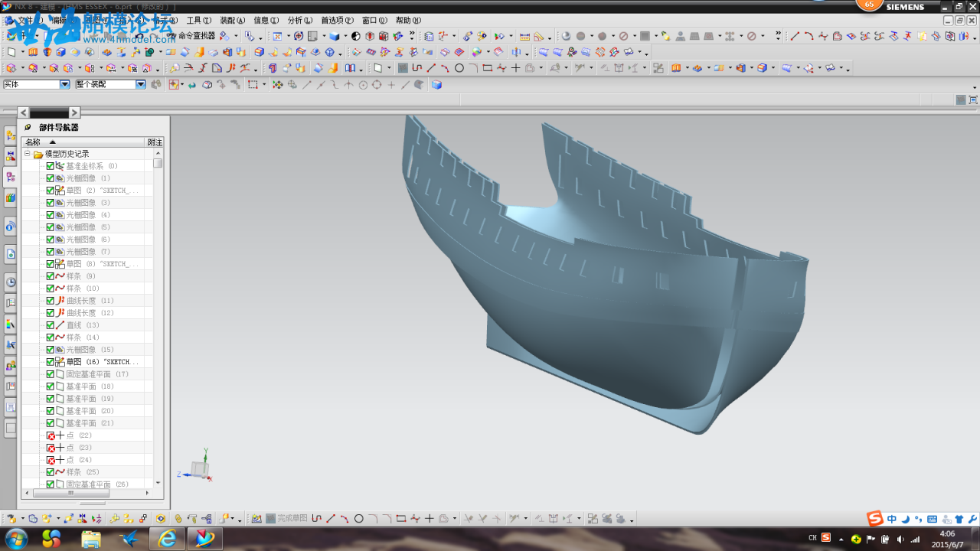Click the Fit view icon in top toolbar
Image resolution: width=980 pixels, height=551 pixels.
click(x=277, y=36)
